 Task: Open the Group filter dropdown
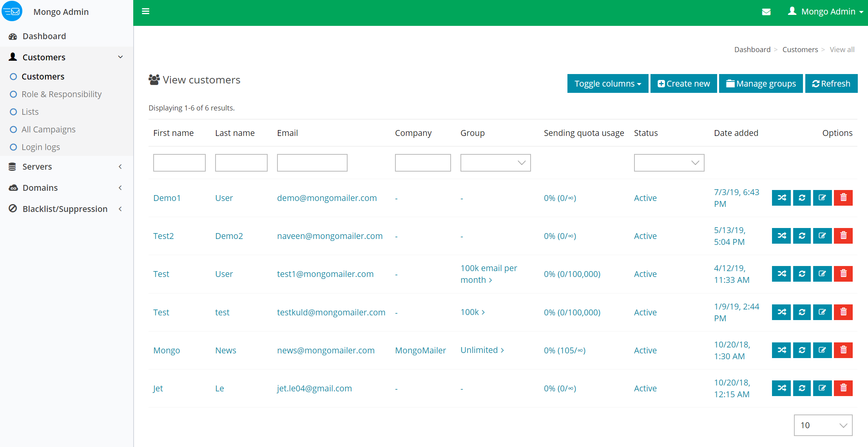coord(496,163)
